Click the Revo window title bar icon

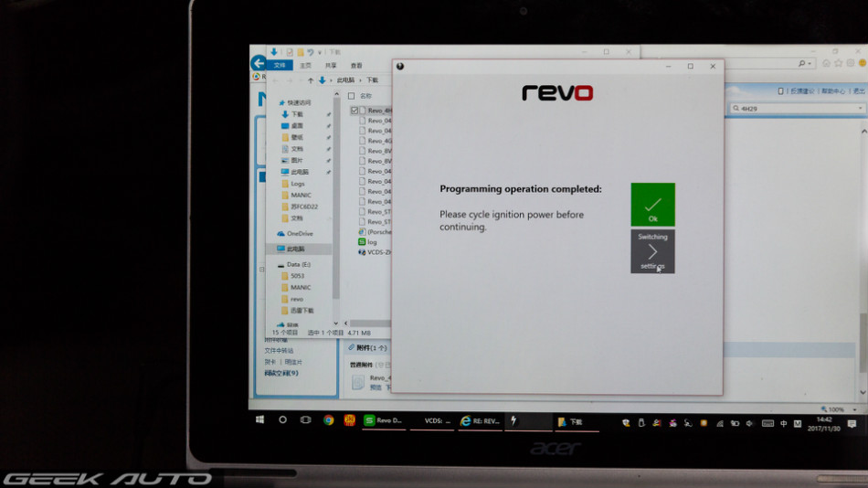[x=399, y=66]
